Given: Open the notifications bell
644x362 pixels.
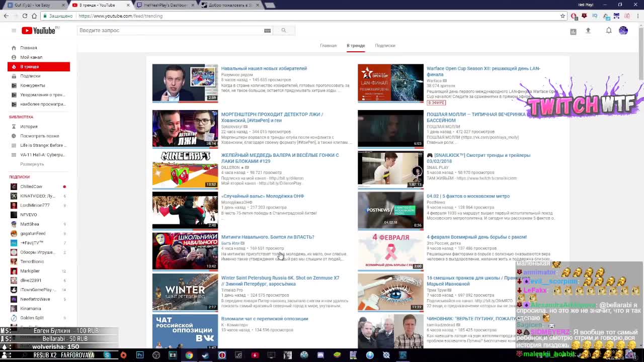Looking at the screenshot, I should tap(608, 31).
